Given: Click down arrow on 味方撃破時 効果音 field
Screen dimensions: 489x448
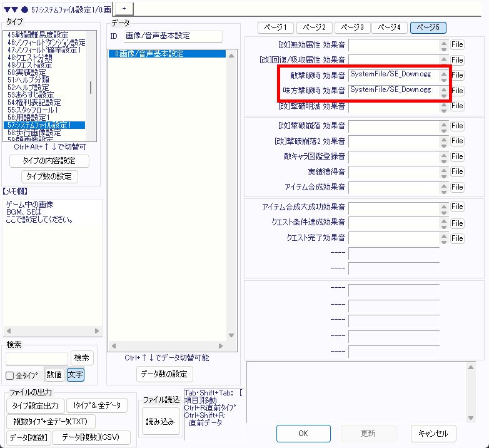Looking at the screenshot, I should 444,94.
